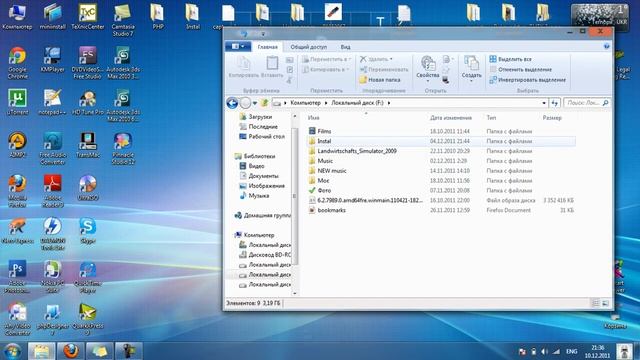Open the Camtasia Studio 7 icon
This screenshot has height=360, width=640.
pos(123,20)
